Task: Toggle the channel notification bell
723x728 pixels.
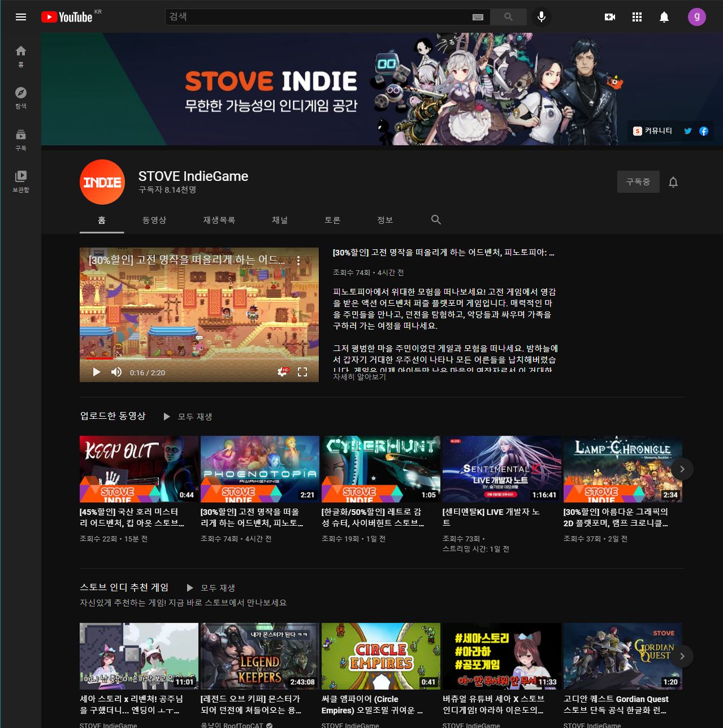Action: tap(673, 182)
